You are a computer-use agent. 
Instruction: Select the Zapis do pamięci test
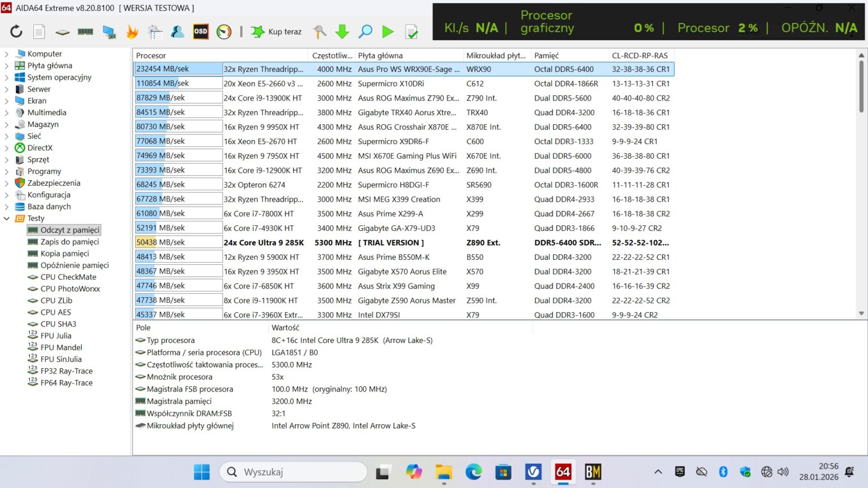69,242
